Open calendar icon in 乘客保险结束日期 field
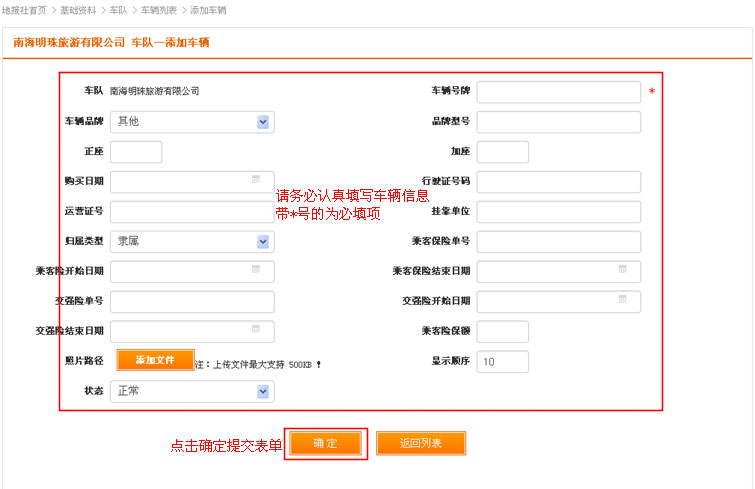Screen dimensions: 755x489 [x=623, y=270]
